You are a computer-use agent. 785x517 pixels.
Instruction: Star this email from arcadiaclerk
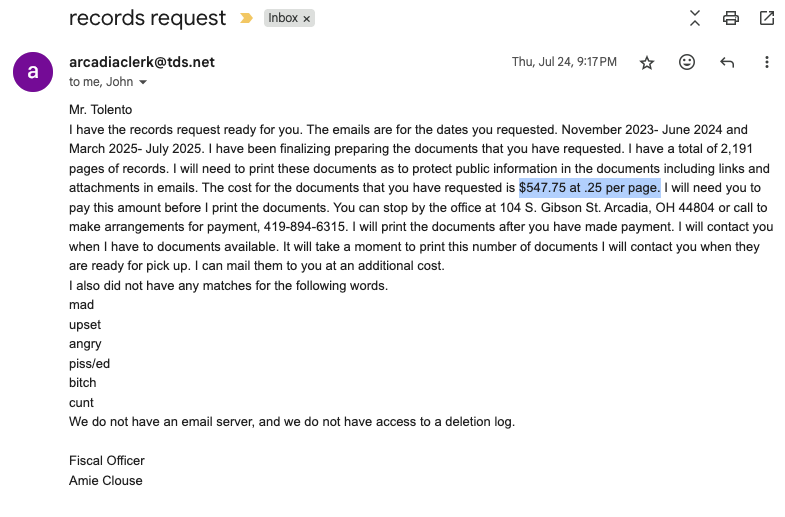pyautogui.click(x=647, y=62)
